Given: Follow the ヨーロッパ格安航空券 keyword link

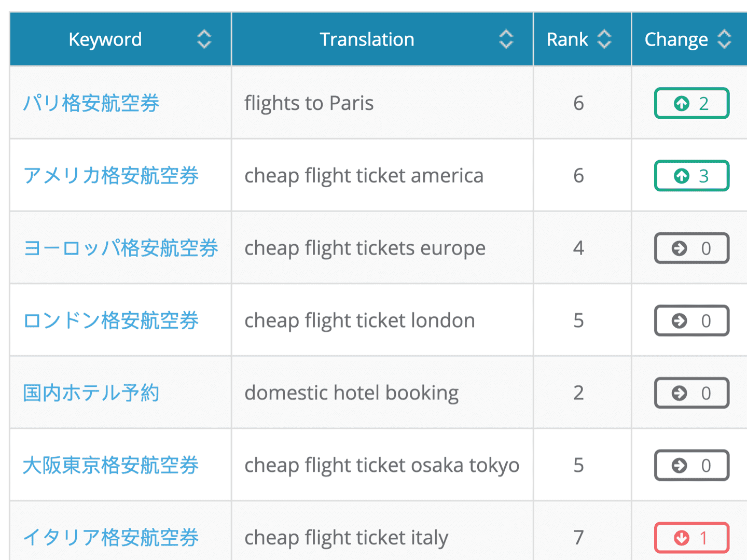Looking at the screenshot, I should (x=121, y=248).
